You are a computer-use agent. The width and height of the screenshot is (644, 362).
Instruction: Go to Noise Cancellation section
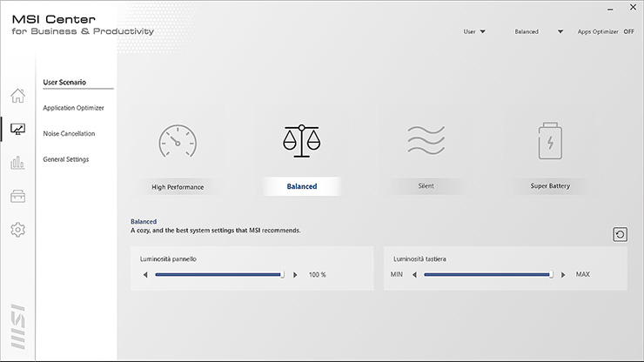pos(69,134)
